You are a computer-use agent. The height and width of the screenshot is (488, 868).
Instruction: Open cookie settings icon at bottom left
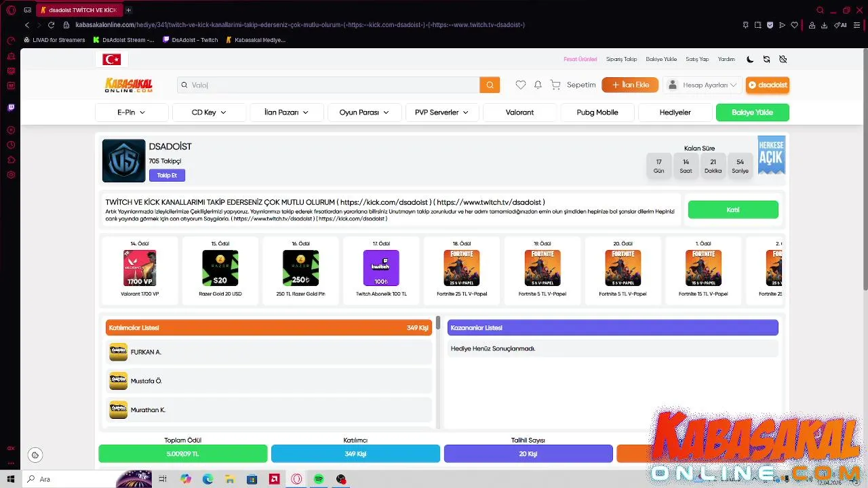pyautogui.click(x=35, y=455)
